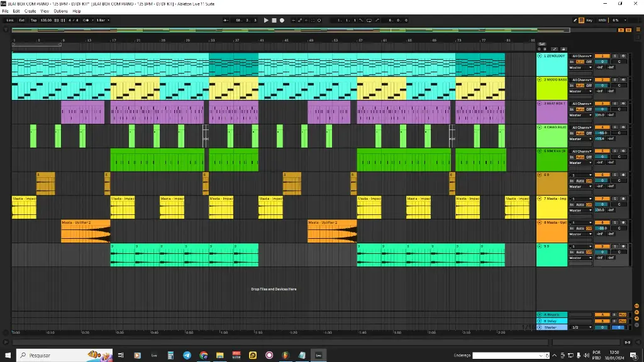Collapse the 1 ZENOLOGY track
This screenshot has width=644, height=362.
[x=540, y=56]
